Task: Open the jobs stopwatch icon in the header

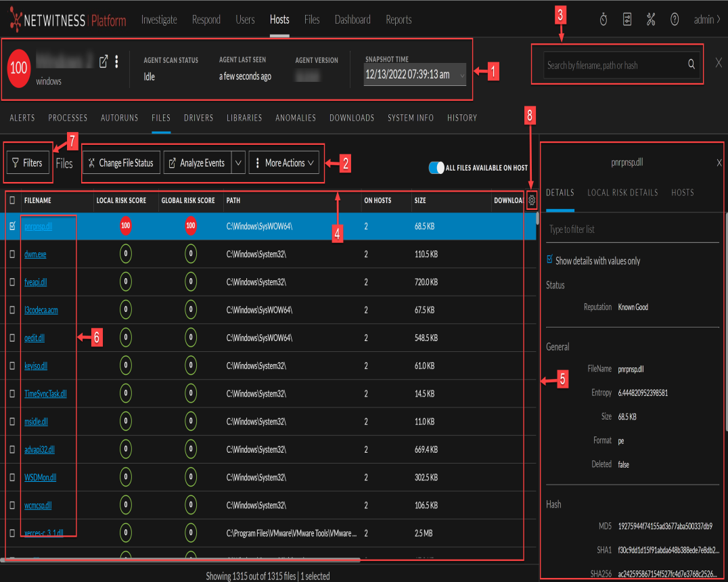Action: coord(603,20)
